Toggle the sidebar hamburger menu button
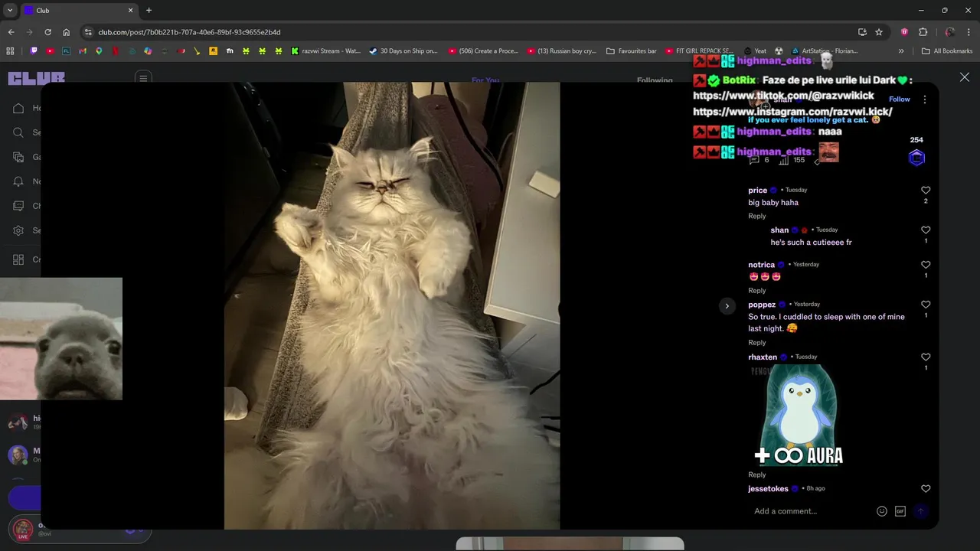 pyautogui.click(x=143, y=78)
